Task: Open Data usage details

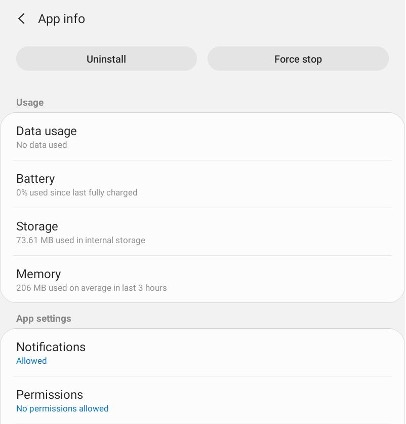Action: (x=203, y=137)
